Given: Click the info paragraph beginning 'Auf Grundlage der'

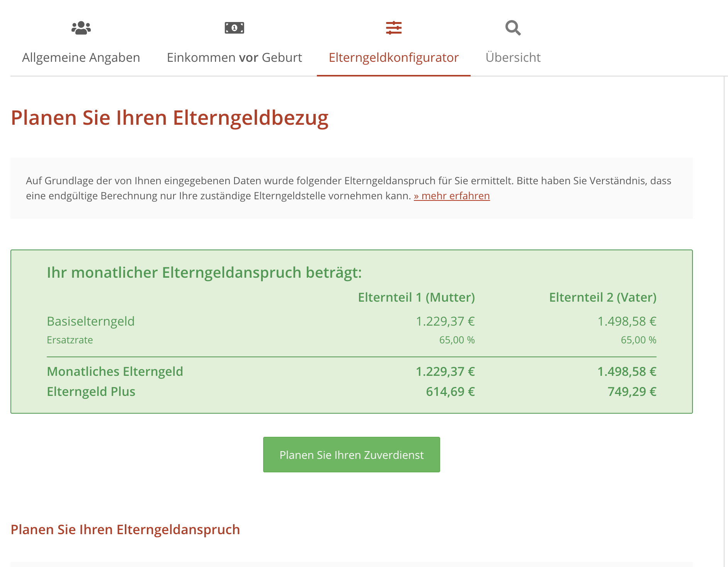Looking at the screenshot, I should (349, 188).
